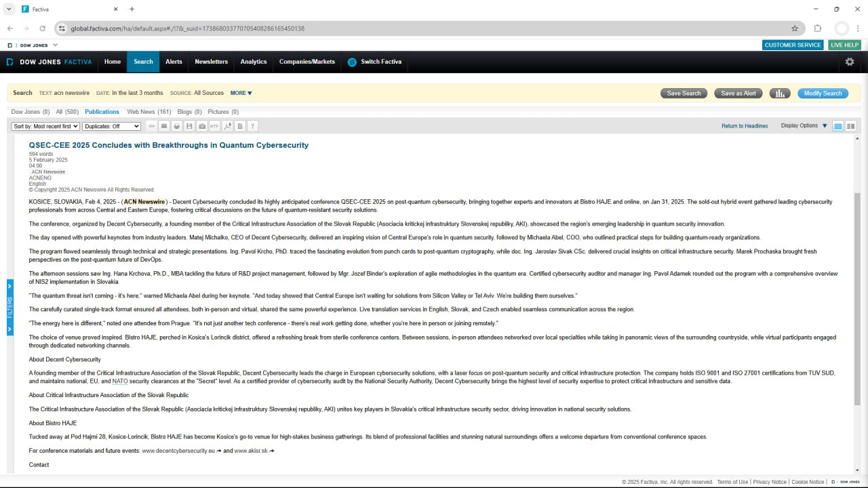Switch to split-pane view icon
868x488 pixels.
coord(850,126)
